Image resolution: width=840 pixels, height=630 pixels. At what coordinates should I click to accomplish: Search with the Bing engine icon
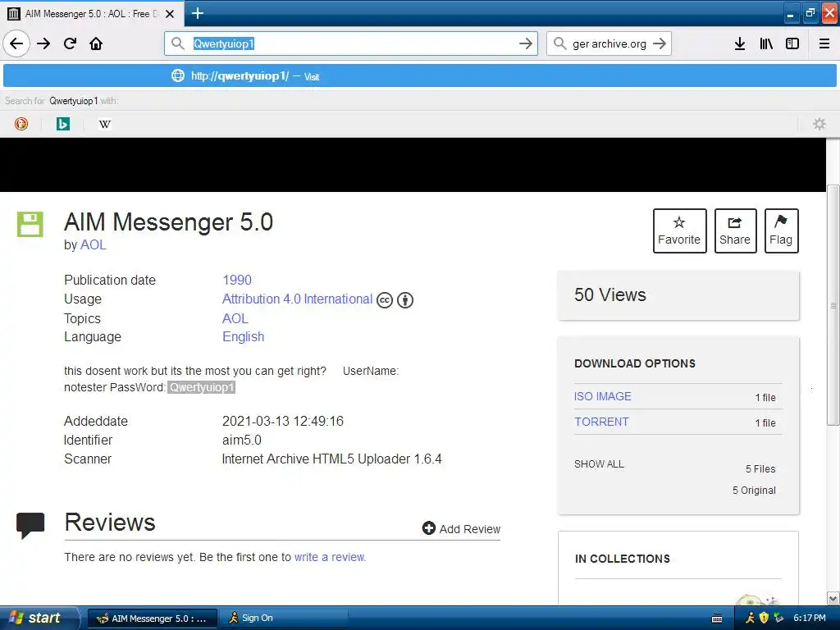pyautogui.click(x=63, y=125)
